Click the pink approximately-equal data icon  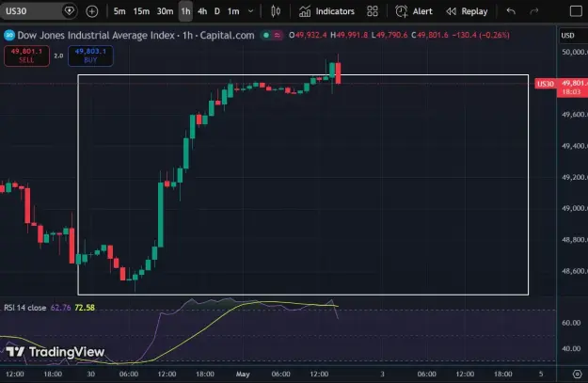(278, 35)
